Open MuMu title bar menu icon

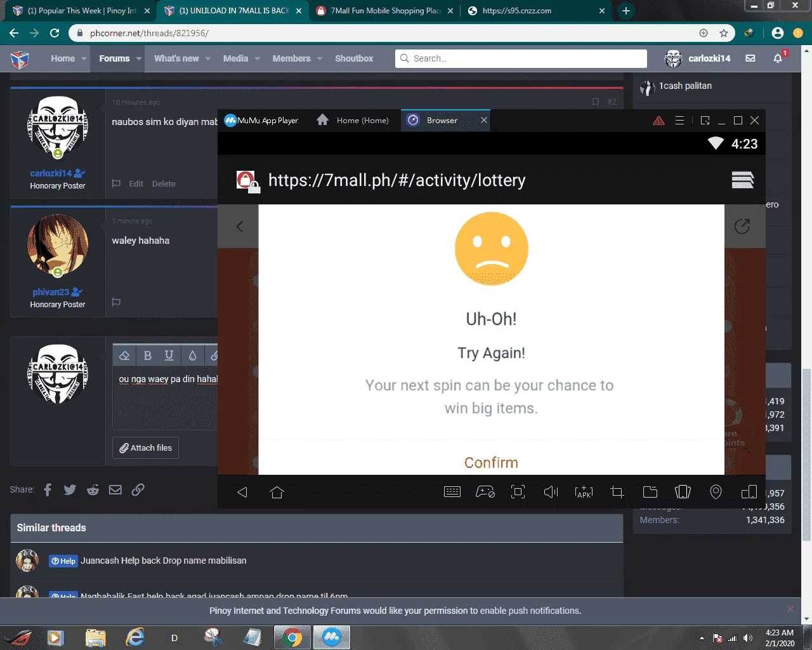click(x=679, y=120)
